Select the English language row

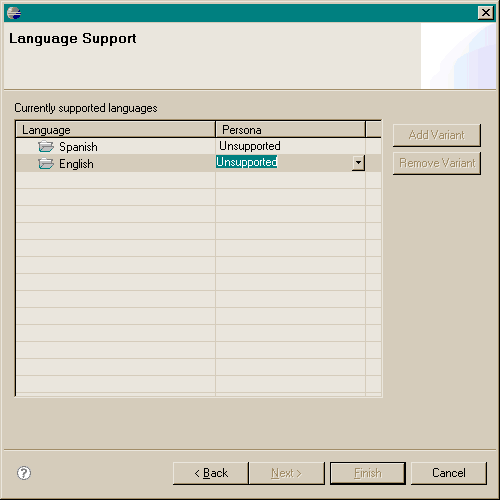(x=198, y=163)
